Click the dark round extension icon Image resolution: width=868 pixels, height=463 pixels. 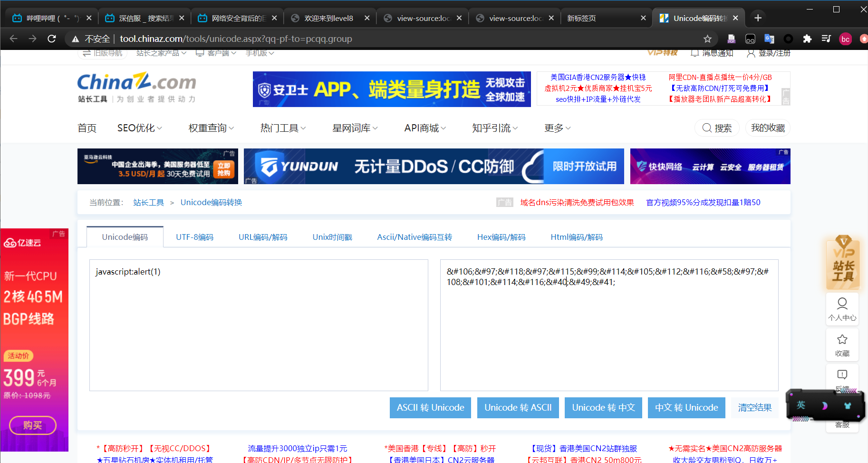tap(788, 39)
